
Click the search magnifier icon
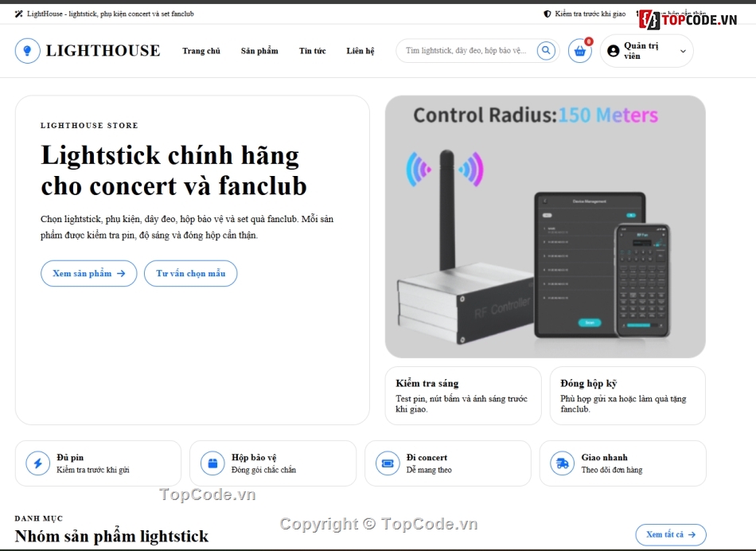[546, 50]
